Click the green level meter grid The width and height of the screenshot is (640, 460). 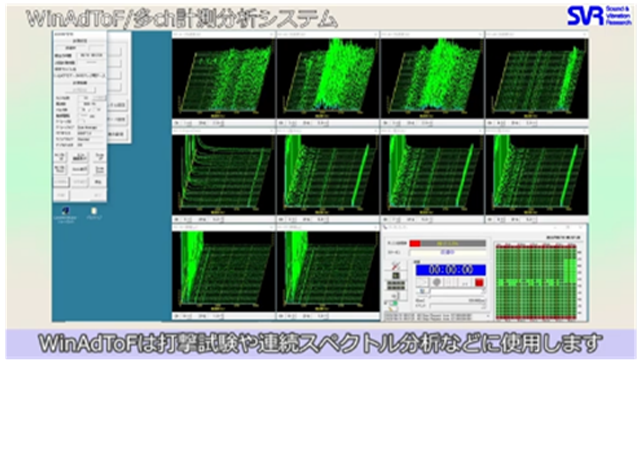[536, 282]
